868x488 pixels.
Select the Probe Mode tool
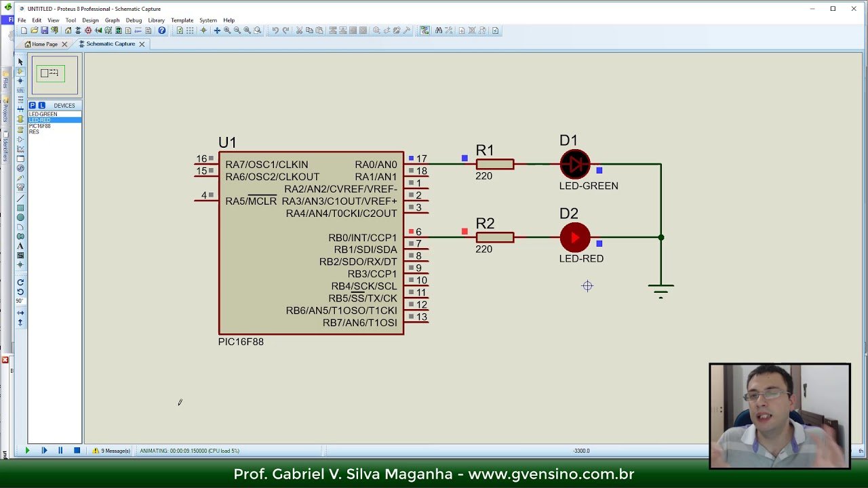coord(20,178)
